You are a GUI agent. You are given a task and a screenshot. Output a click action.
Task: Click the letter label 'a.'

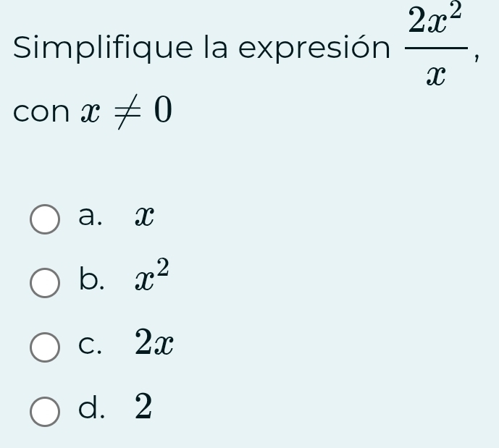point(91,216)
